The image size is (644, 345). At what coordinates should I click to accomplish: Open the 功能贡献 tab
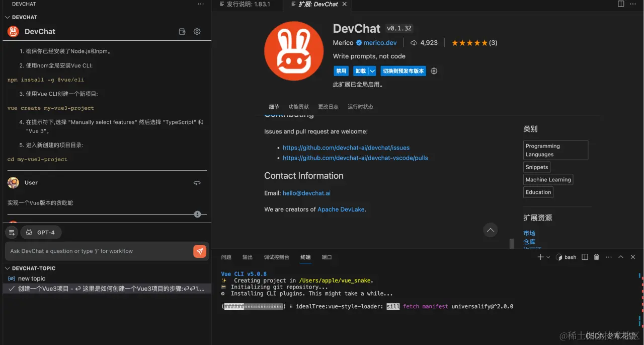299,107
